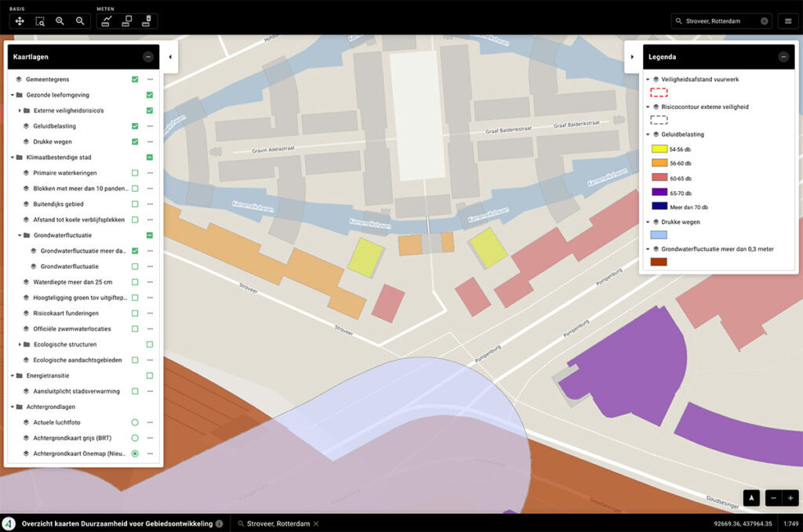Screen dimensions: 803x532
Task: Open options menu for Drukke wegen layer
Action: coord(149,142)
